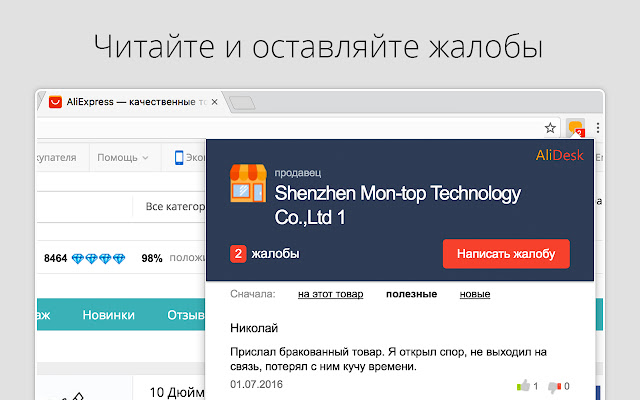640x400 pixels.
Task: Select the AliExpress browser tab
Action: (x=135, y=102)
